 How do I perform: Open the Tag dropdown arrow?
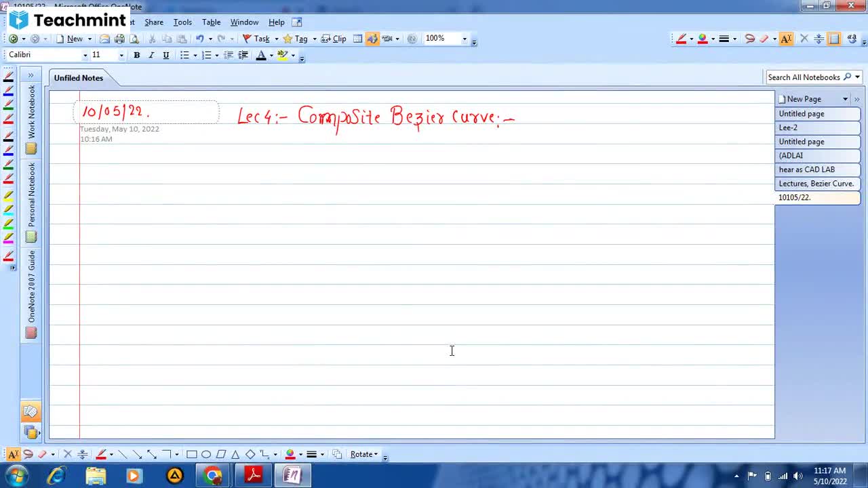pyautogui.click(x=314, y=39)
